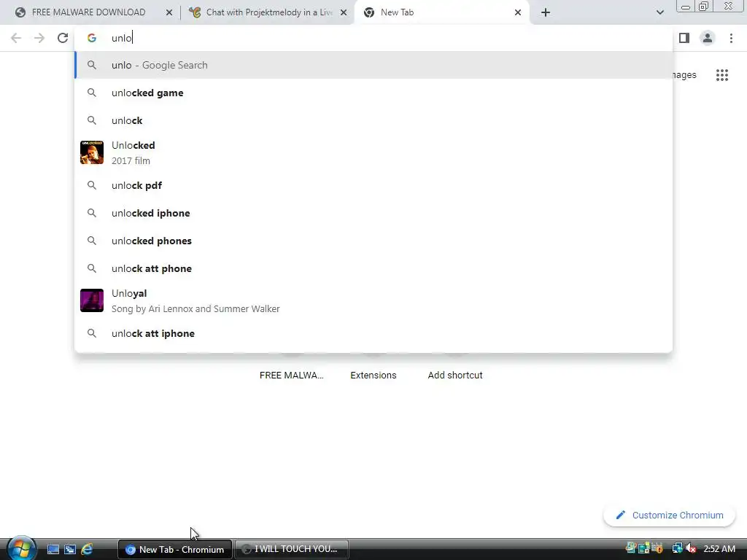The image size is (747, 560).
Task: Choose 'unlock' suggestion
Action: [x=373, y=120]
